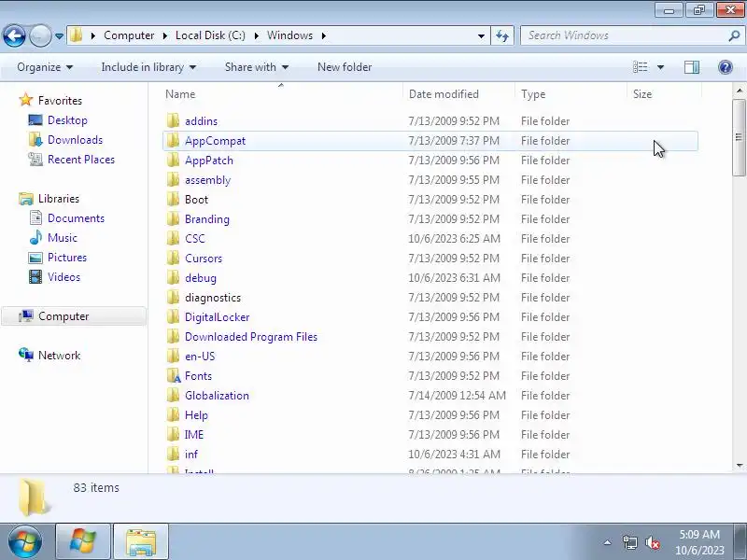Click the search magnifier icon

tap(734, 35)
